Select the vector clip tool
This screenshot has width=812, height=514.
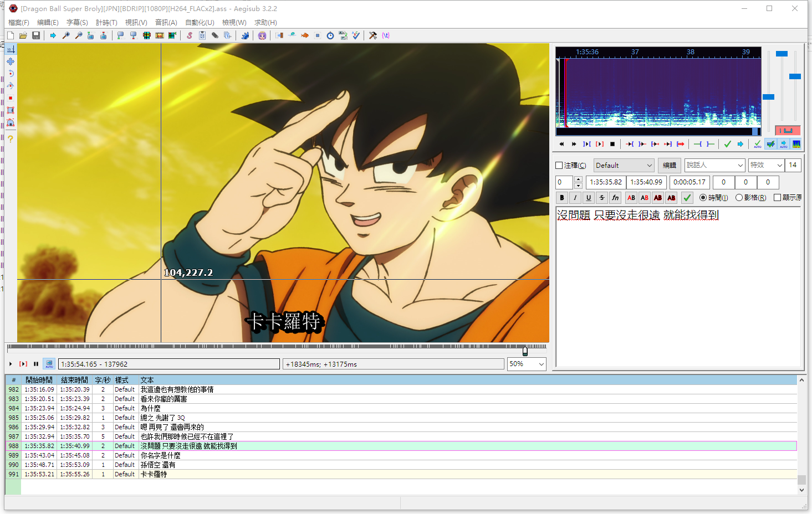point(11,122)
